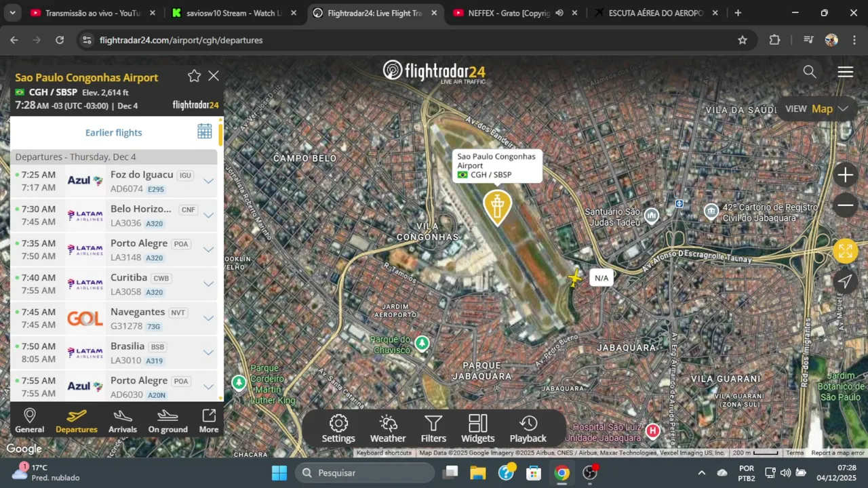Expand Curitiba LA3058 flight row
The height and width of the screenshot is (488, 868).
point(209,283)
